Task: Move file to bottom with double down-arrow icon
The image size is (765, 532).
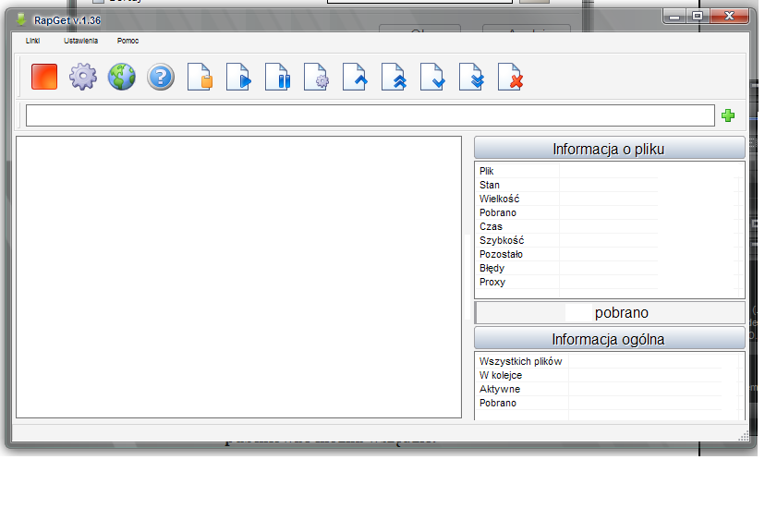Action: pos(471,77)
